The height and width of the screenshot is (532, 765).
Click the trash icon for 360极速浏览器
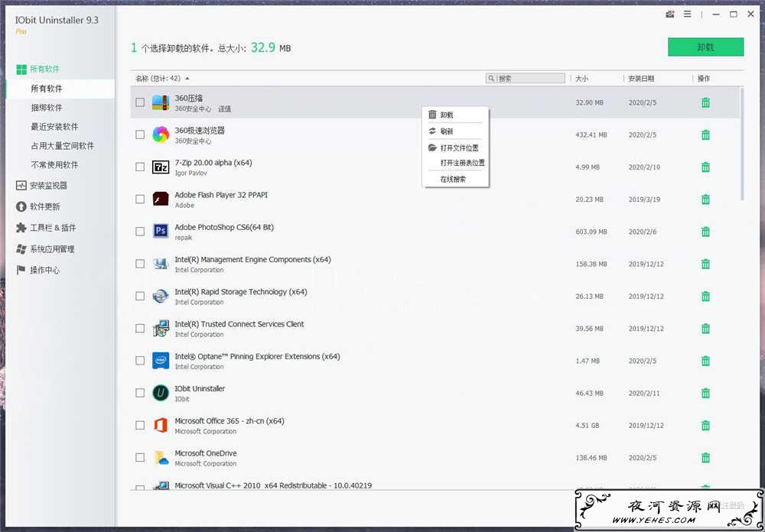(x=705, y=135)
